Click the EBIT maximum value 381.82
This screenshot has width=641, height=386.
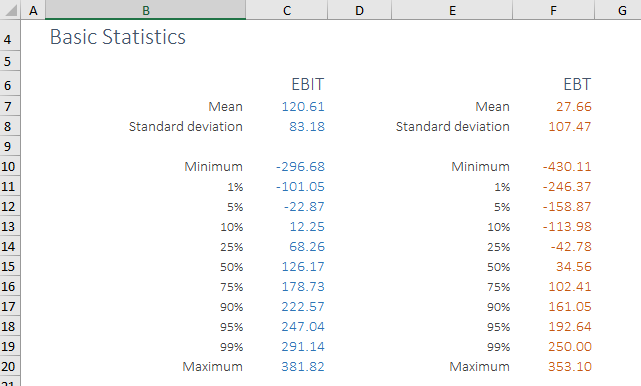click(303, 367)
